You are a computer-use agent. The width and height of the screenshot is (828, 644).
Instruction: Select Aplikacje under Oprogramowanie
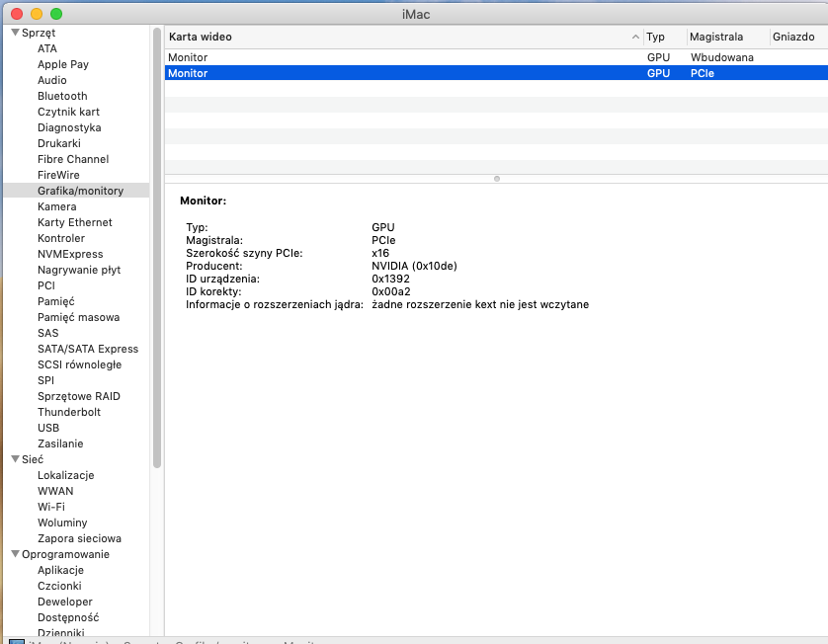60,571
